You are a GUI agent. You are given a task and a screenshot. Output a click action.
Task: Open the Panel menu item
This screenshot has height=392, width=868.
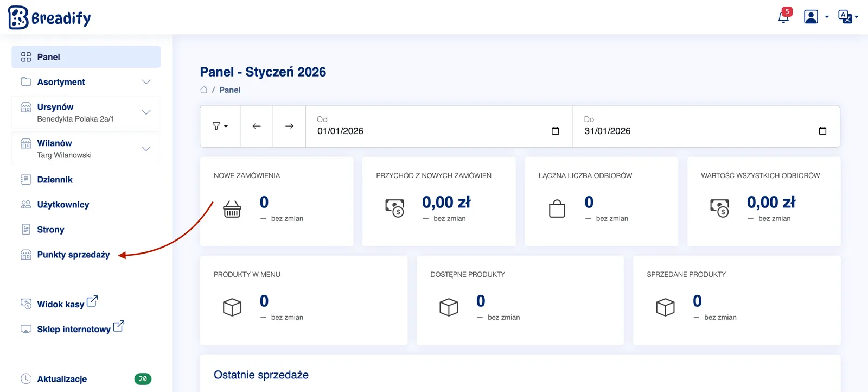(x=86, y=57)
